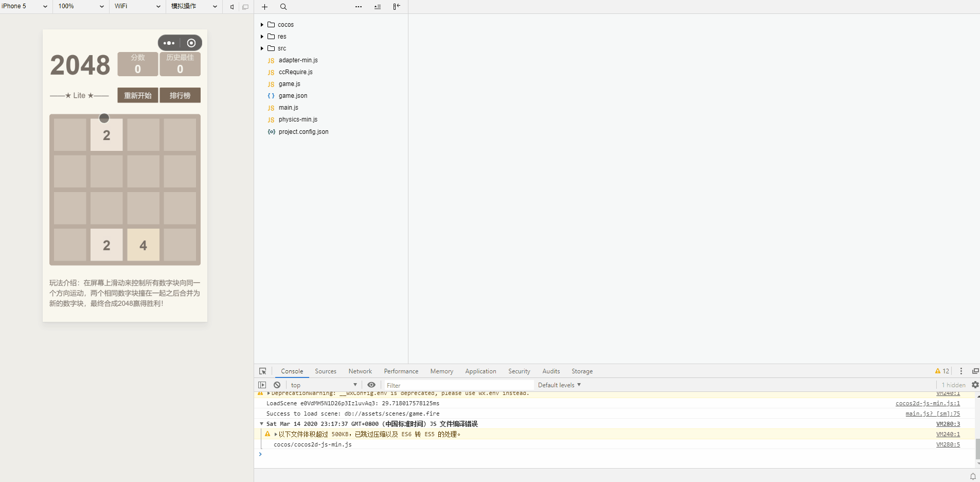Open devtools three-dot customize menu

point(961,371)
